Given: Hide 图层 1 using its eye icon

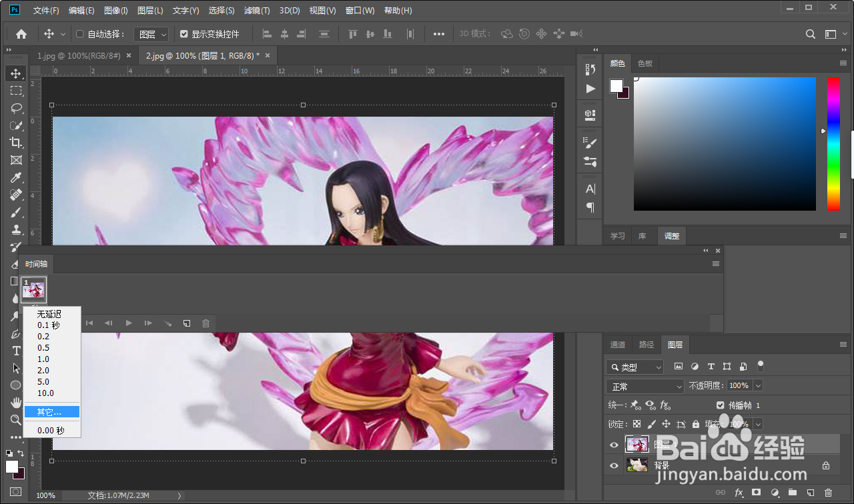Looking at the screenshot, I should [x=614, y=445].
